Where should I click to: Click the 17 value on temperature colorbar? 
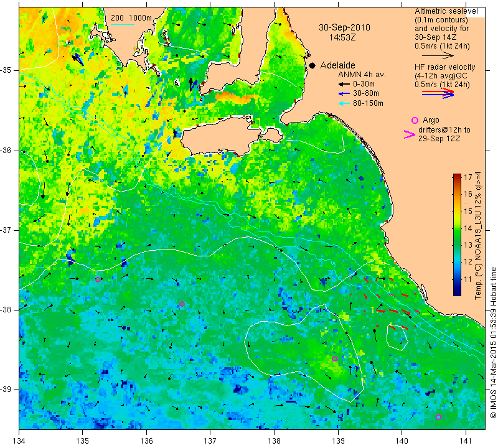pos(468,177)
